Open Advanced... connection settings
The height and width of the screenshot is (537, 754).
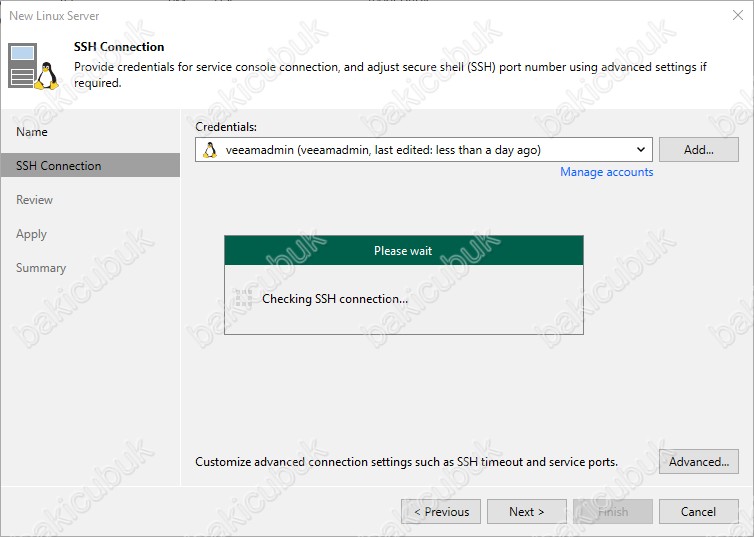tap(699, 462)
